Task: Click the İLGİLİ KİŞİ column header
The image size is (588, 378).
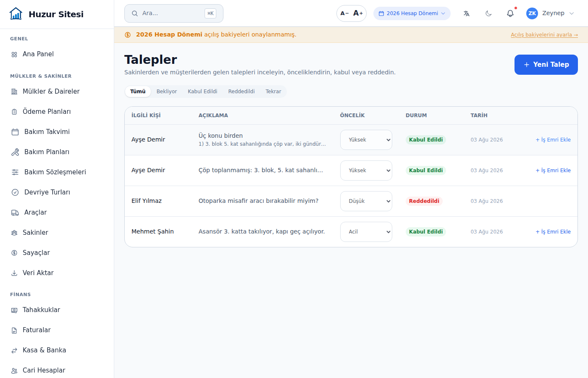Action: tap(146, 115)
